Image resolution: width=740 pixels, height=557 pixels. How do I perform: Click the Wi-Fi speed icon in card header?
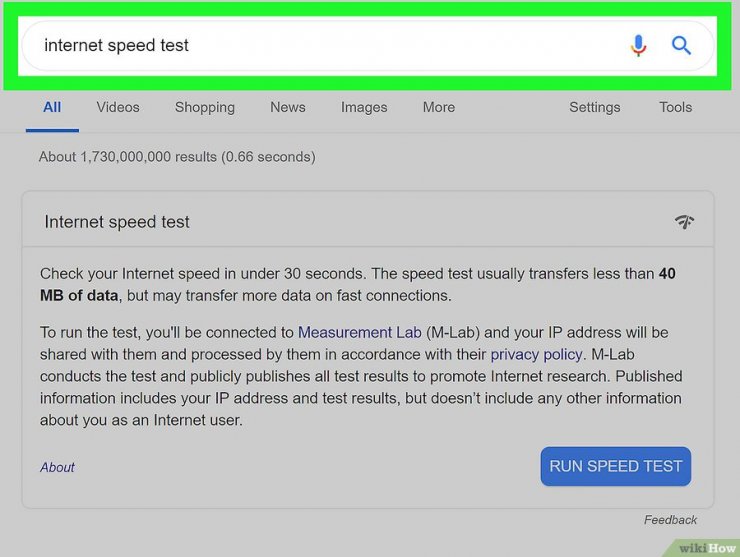[684, 221]
